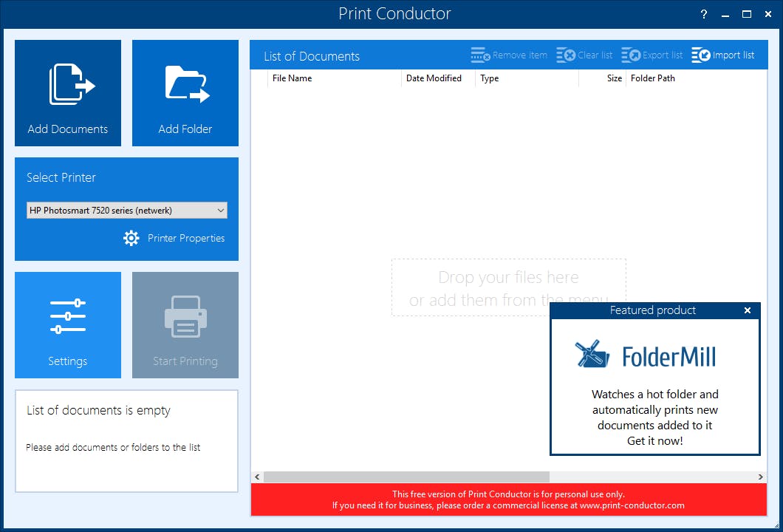Click the Clear list icon
The image size is (783, 532).
pos(566,55)
